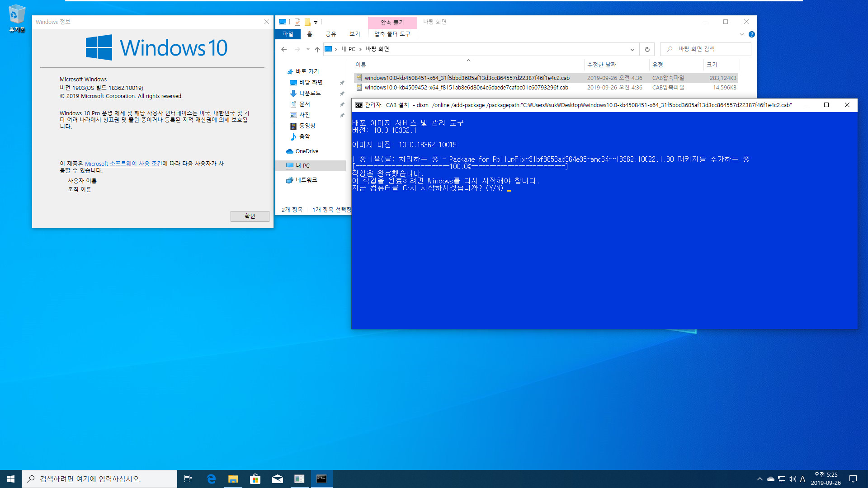Image resolution: width=868 pixels, height=488 pixels.
Task: Open network tray icon
Action: (781, 479)
